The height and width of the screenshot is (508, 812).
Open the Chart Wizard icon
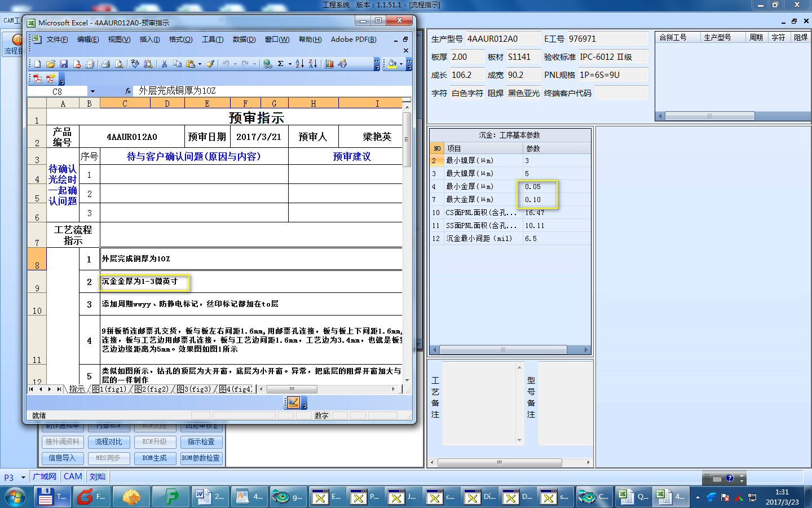click(x=329, y=64)
